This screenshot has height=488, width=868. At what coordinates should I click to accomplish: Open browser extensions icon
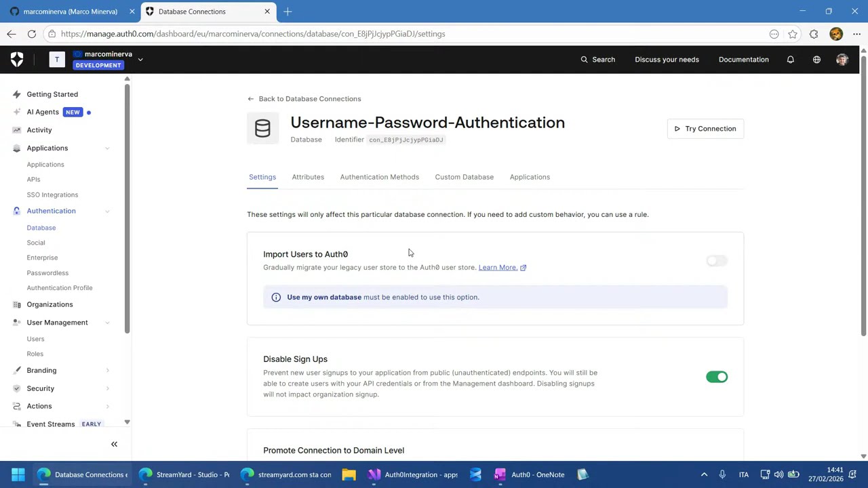coord(814,34)
